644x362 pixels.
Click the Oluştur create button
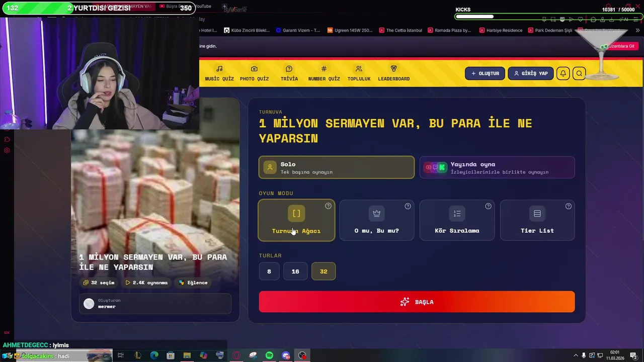point(485,73)
